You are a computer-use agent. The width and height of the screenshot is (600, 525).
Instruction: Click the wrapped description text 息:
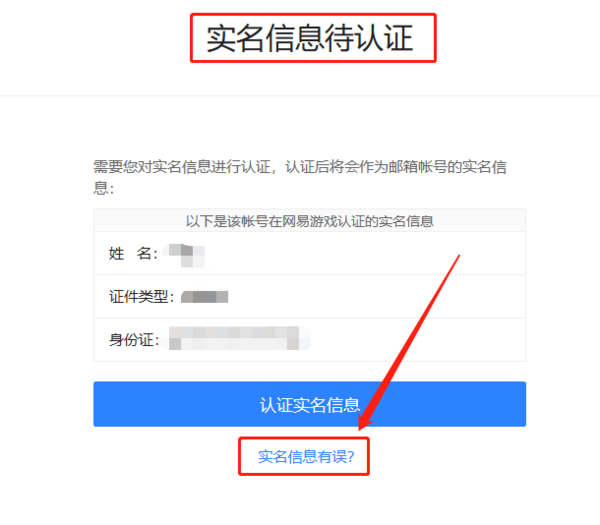[x=103, y=188]
